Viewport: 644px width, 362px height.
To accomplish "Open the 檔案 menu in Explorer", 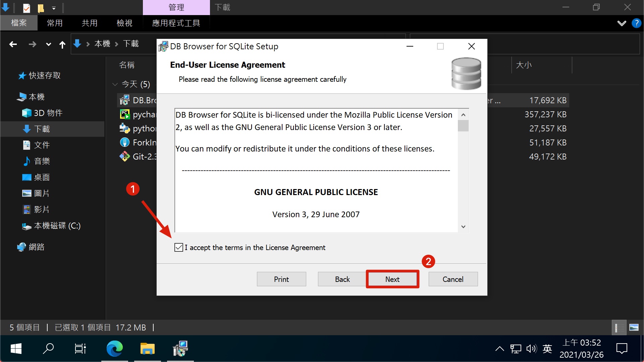I will point(19,23).
